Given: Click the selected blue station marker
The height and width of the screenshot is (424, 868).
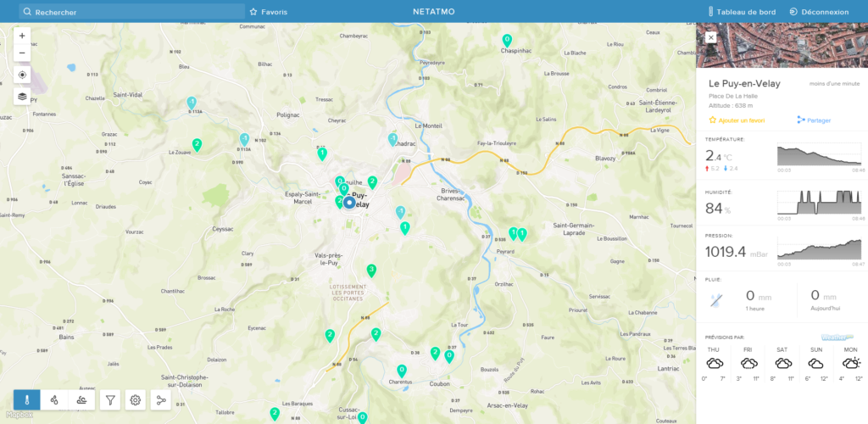Looking at the screenshot, I should [x=348, y=204].
